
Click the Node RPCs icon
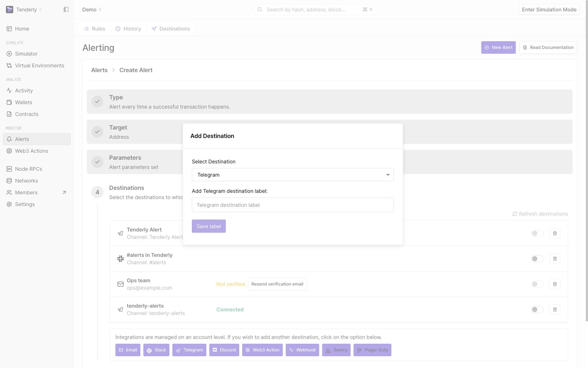click(x=9, y=169)
